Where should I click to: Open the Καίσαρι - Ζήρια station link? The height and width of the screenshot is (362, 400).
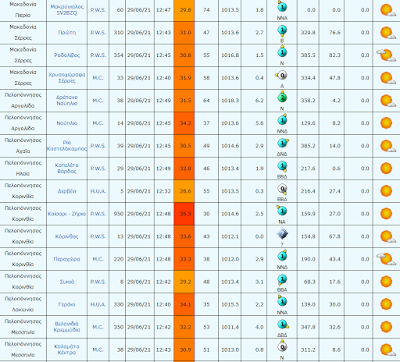(67, 214)
